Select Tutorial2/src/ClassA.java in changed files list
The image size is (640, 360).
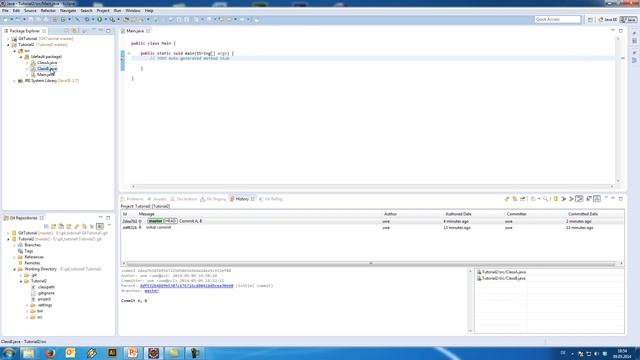(x=504, y=272)
